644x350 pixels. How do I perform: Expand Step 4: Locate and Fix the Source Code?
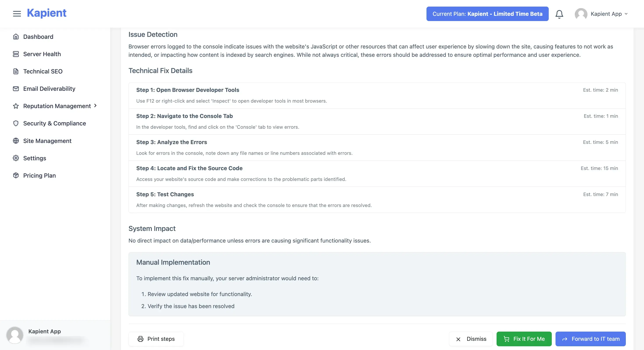click(x=377, y=173)
